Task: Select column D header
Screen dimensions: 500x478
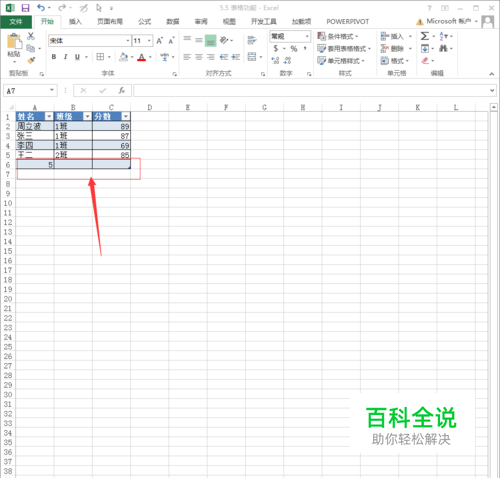Action: click(x=150, y=107)
